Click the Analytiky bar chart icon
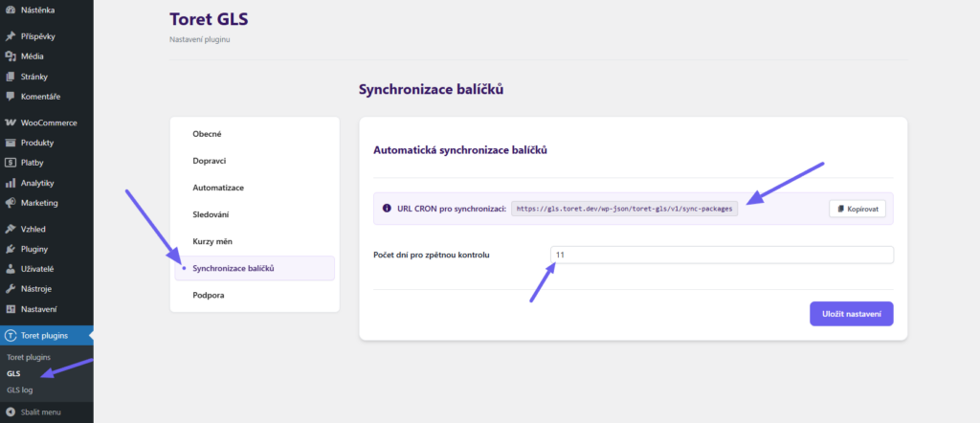980x423 pixels. coord(10,183)
